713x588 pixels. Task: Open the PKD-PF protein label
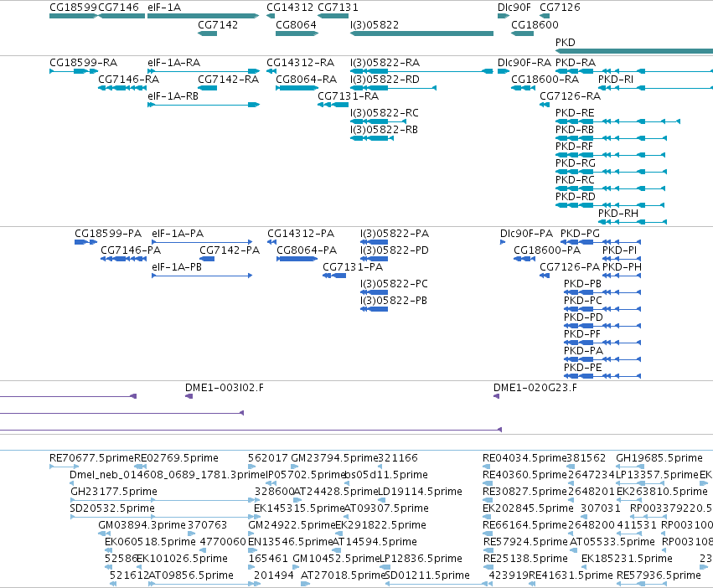(x=582, y=334)
